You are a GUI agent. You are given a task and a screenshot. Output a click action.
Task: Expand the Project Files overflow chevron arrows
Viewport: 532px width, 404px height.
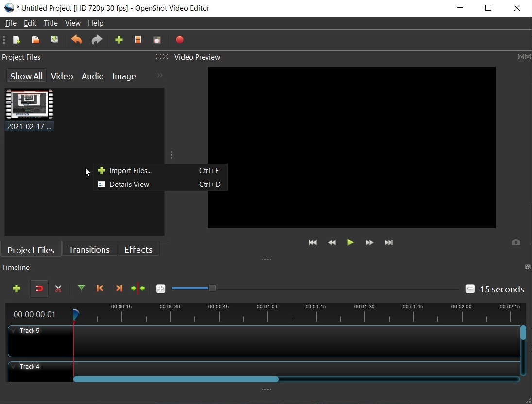[160, 76]
